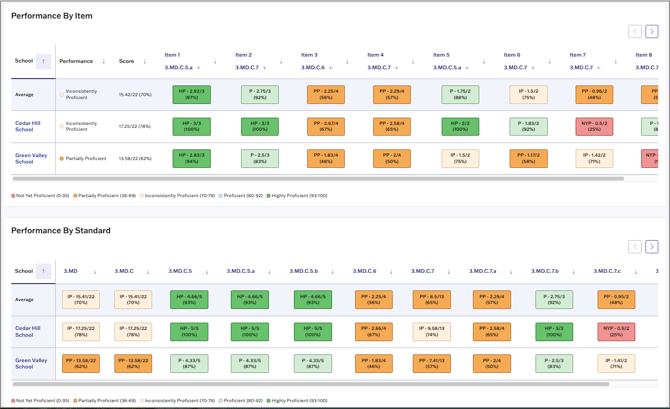
Task: Expand Item 3 standard 3.MD.C.6 plus
Action: click(331, 68)
